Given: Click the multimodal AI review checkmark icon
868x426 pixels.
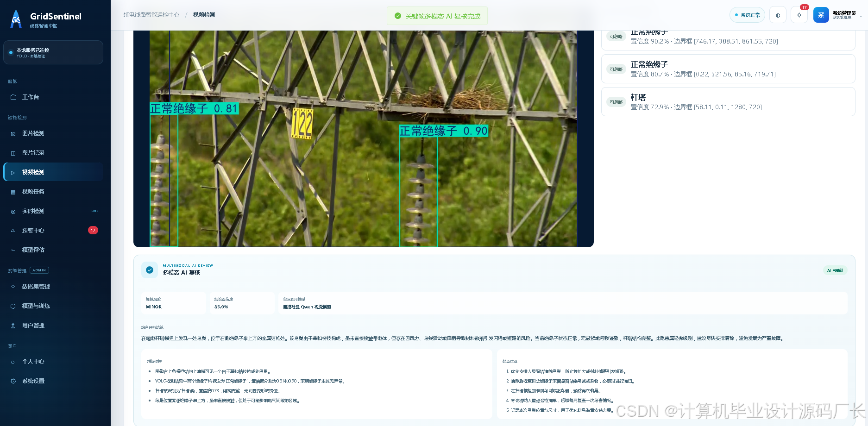Looking at the screenshot, I should click(x=150, y=270).
